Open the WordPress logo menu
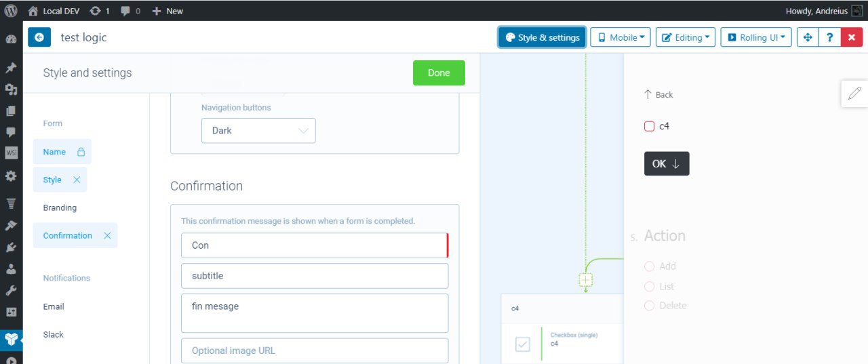Viewport: 868px width, 364px height. coord(11,11)
